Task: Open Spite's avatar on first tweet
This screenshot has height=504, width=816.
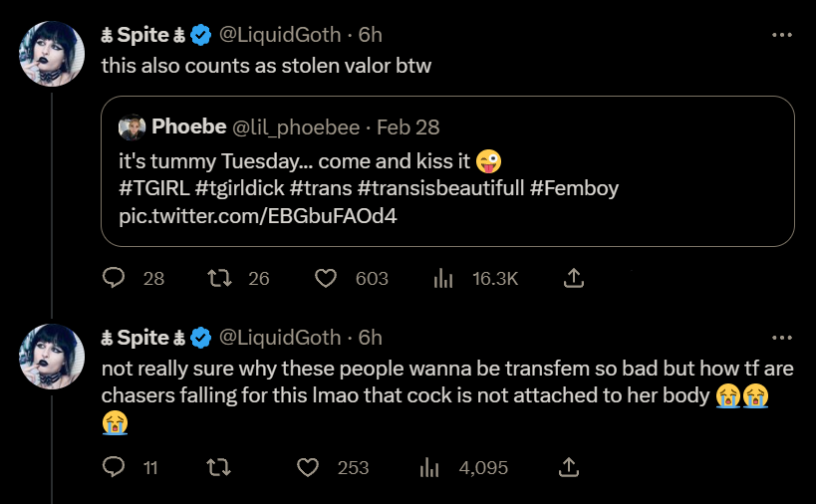Action: pos(52,54)
